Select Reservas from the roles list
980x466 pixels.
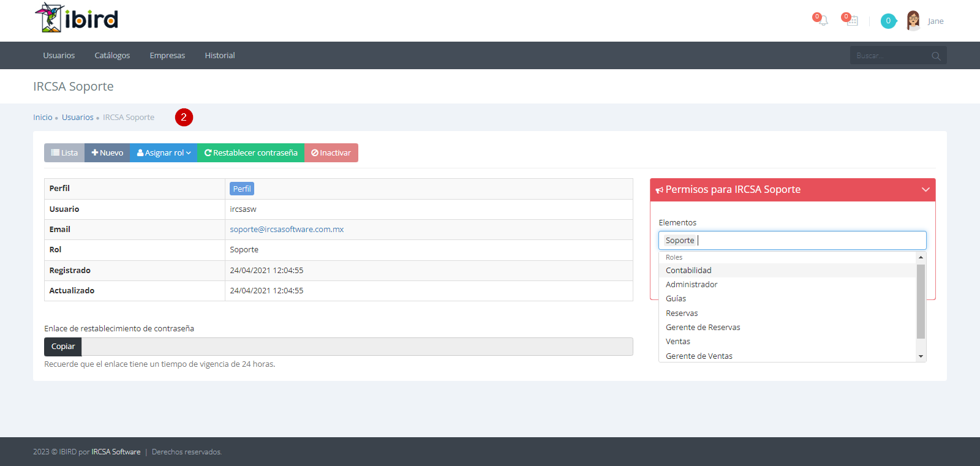[787, 314]
